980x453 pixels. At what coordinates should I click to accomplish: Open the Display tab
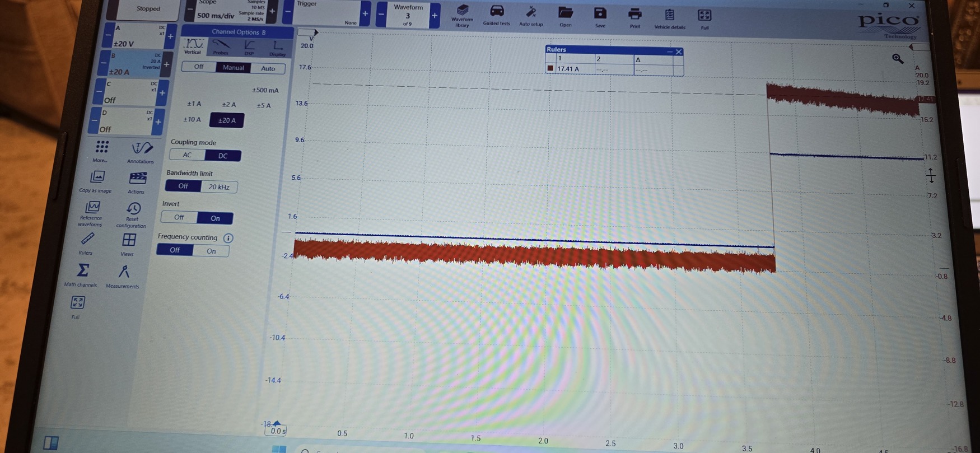(278, 48)
